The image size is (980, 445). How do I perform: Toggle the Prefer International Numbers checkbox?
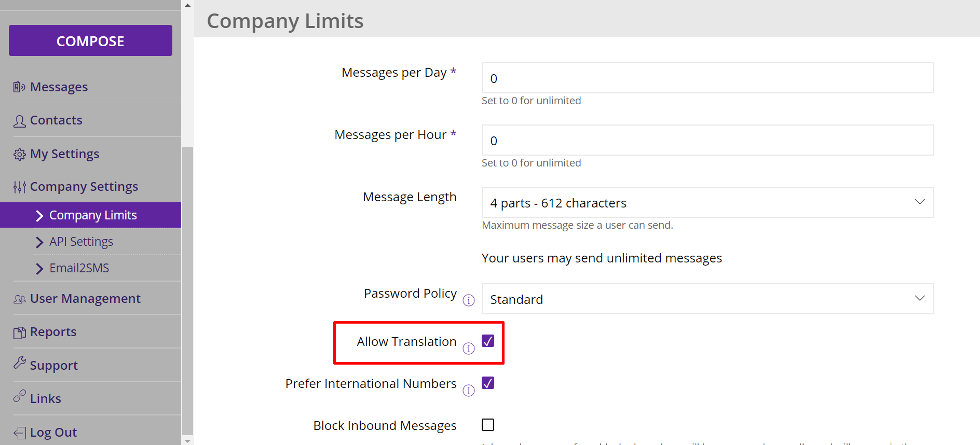[x=487, y=383]
